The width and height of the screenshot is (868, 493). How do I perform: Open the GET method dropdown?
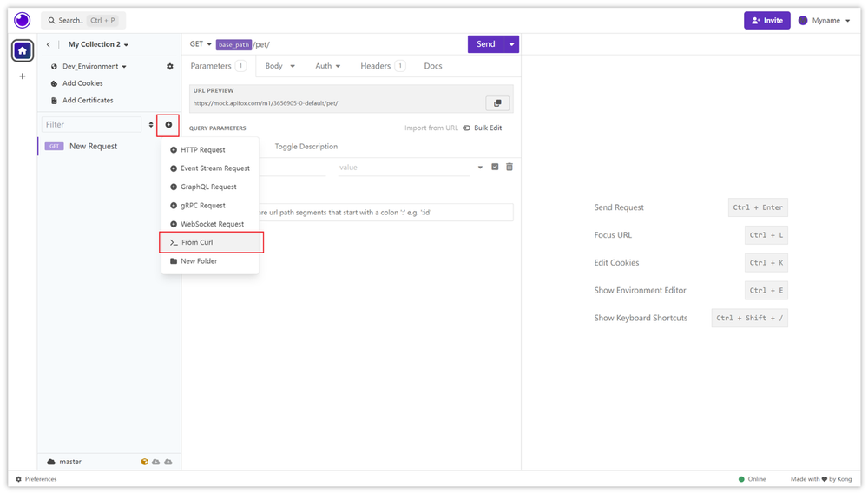click(201, 44)
